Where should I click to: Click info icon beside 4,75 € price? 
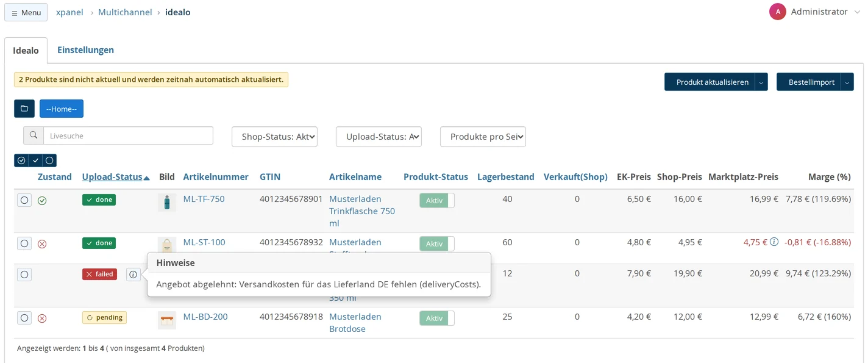774,242
